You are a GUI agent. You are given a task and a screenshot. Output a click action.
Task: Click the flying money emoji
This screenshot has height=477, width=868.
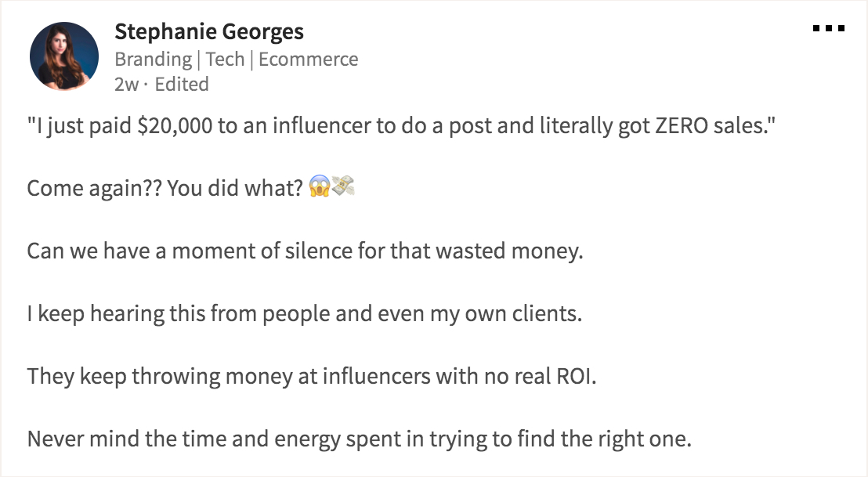tap(342, 186)
